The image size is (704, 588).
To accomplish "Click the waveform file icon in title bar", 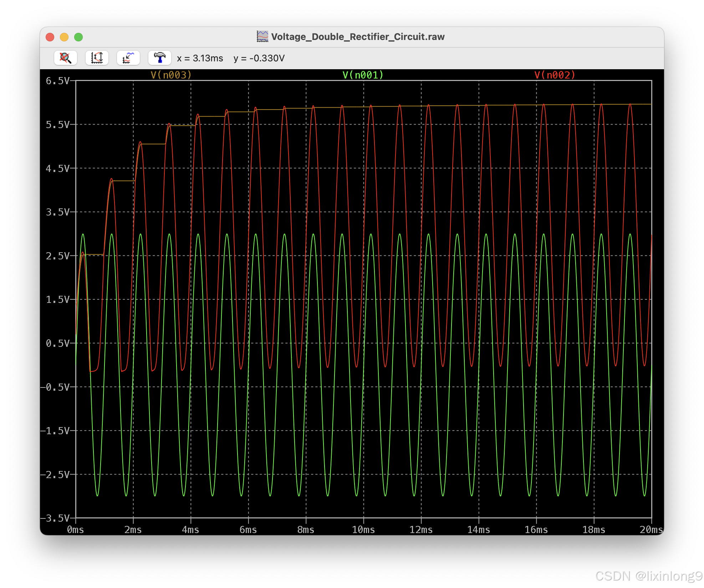I will coord(262,36).
